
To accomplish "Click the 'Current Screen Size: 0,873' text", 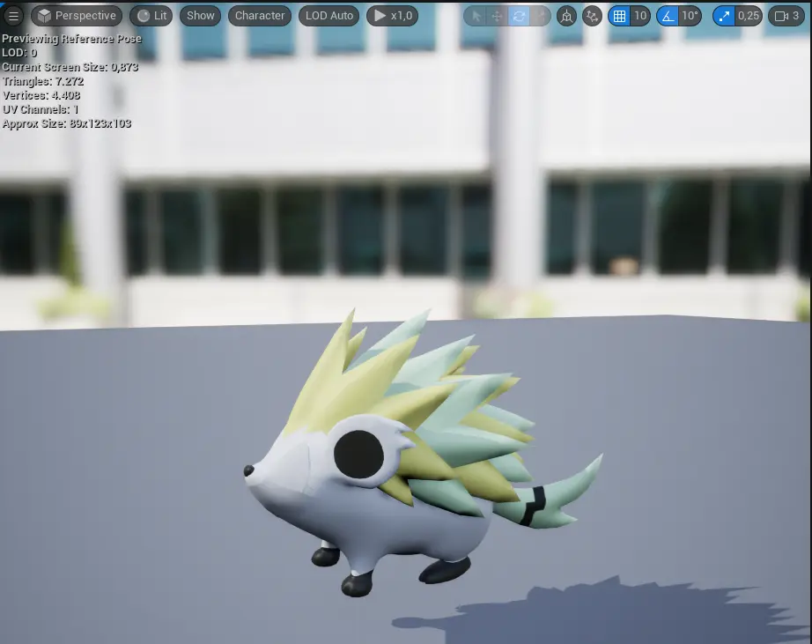I will tap(70, 67).
